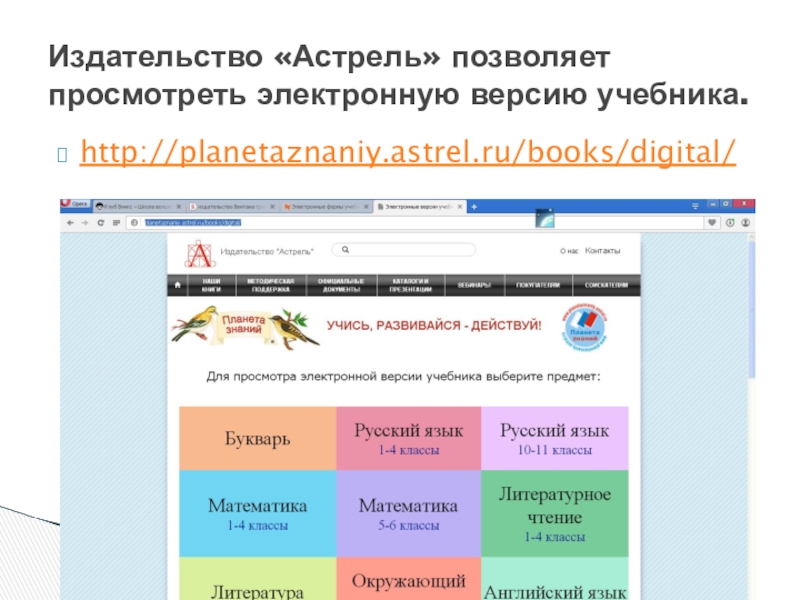Viewport: 800px width, 600px height.
Task: Open the 'Официальные документы' menu
Action: [x=341, y=285]
